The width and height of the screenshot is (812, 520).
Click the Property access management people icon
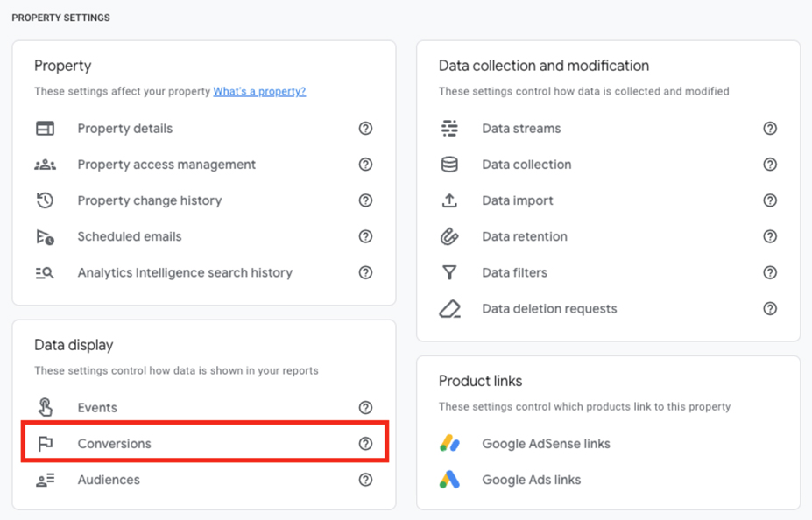[x=45, y=165]
